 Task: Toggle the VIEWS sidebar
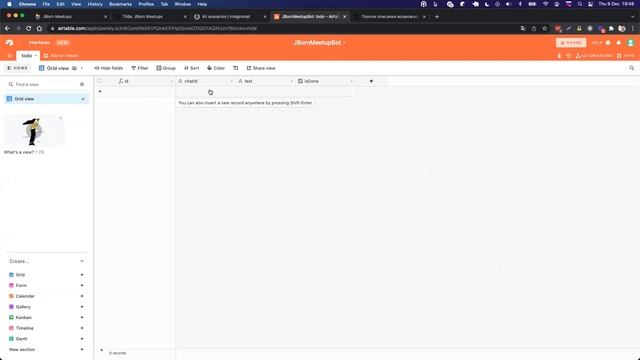click(18, 68)
